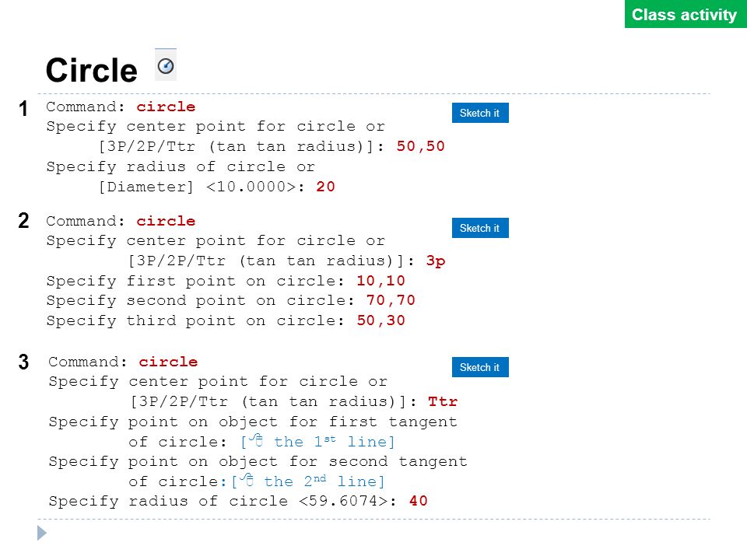This screenshot has height=560, width=747.
Task: Open Sketch it for example 1
Action: (480, 113)
